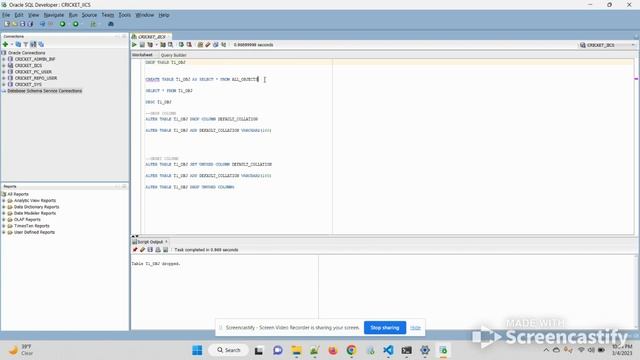The image size is (640, 360).
Task: Click the Open file icon in main toolbar
Action: [15, 24]
